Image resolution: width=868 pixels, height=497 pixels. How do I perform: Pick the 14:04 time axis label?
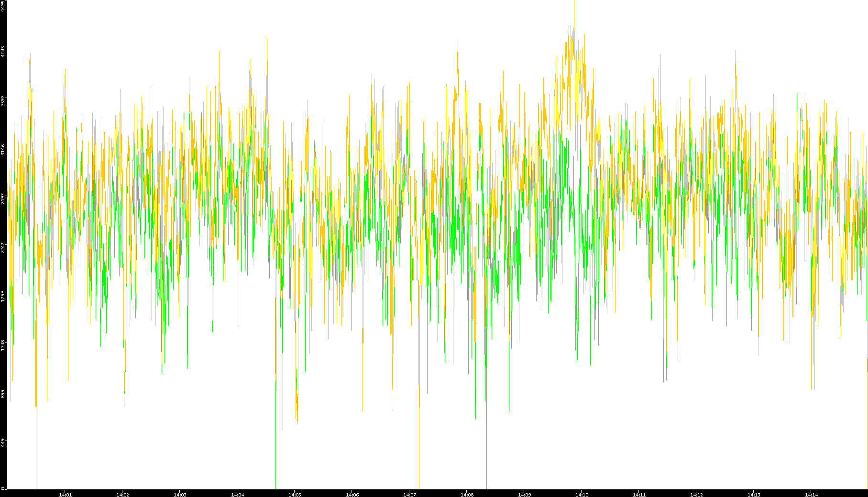pos(237,495)
